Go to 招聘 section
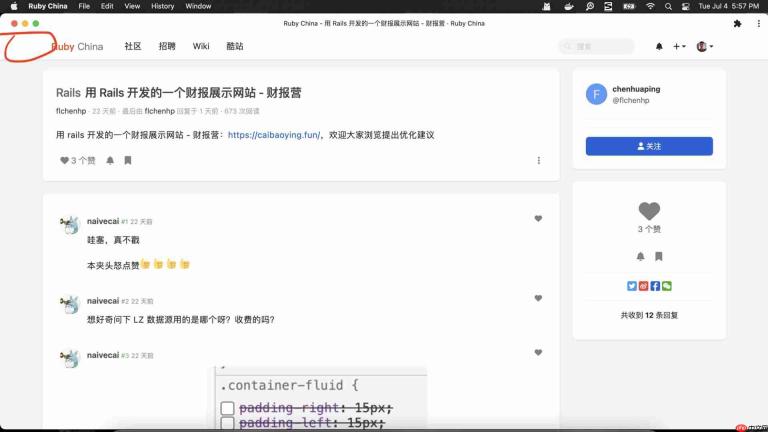The height and width of the screenshot is (432, 768). coord(167,46)
